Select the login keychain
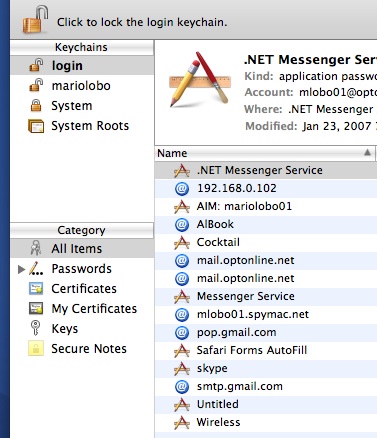The height and width of the screenshot is (438, 377). 82,66
